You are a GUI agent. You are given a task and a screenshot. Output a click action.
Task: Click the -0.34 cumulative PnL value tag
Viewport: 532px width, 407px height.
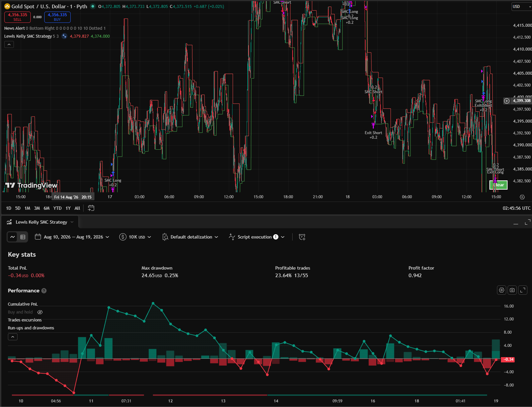[508, 359]
